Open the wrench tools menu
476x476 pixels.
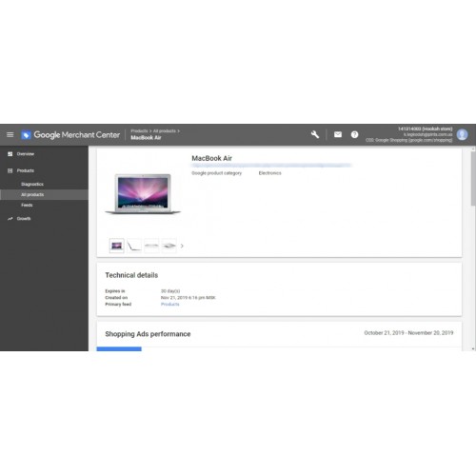[x=315, y=134]
